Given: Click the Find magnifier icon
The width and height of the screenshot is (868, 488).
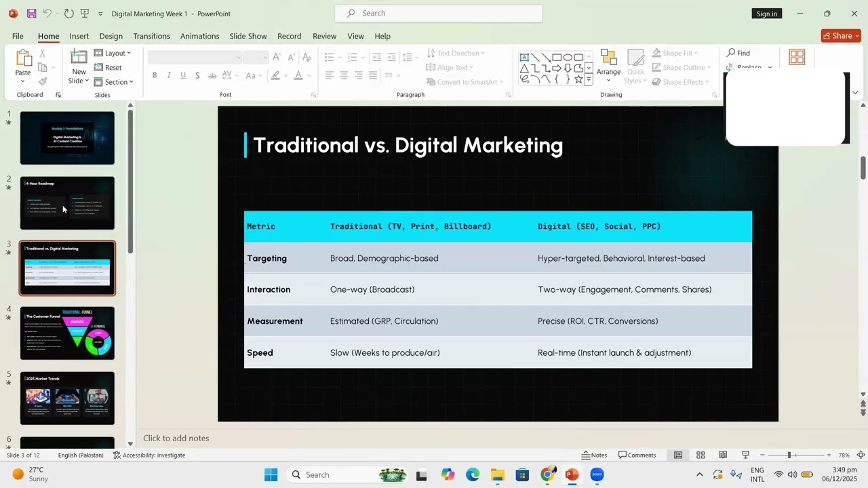Looking at the screenshot, I should 730,53.
